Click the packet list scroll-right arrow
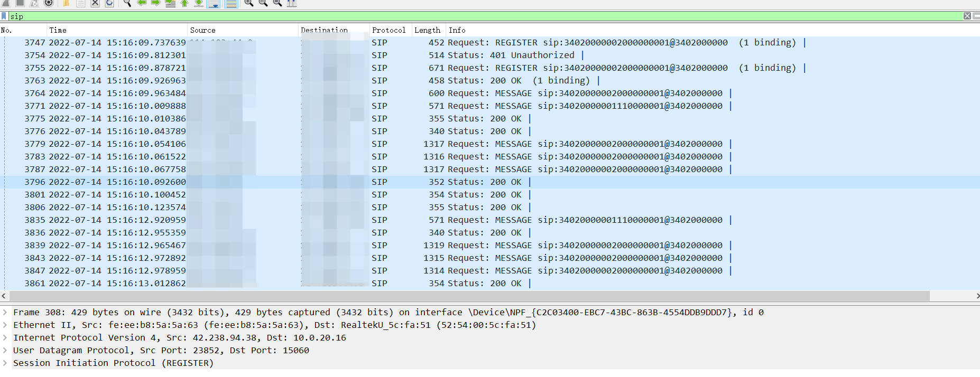Image resolution: width=980 pixels, height=377 pixels. (x=977, y=296)
